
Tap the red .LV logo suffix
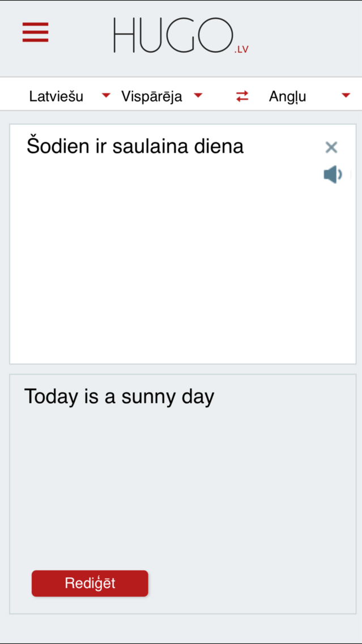[241, 50]
